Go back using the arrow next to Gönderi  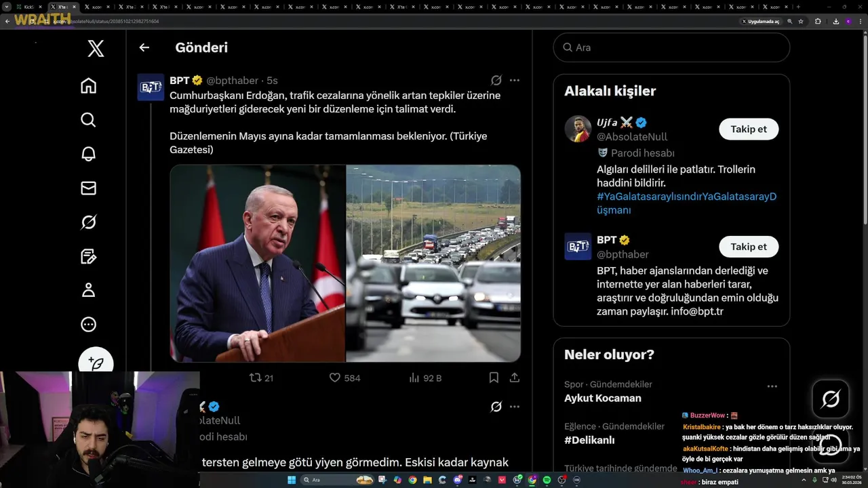[x=144, y=47]
